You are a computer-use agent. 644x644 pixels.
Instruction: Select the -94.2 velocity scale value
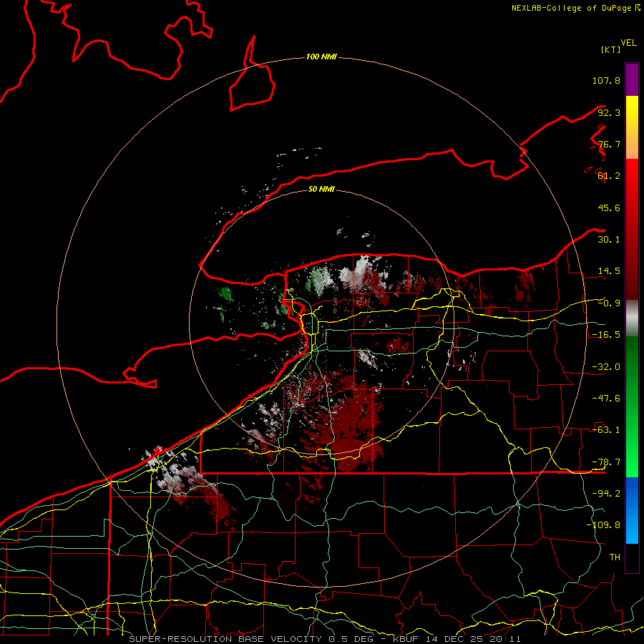pyautogui.click(x=606, y=493)
